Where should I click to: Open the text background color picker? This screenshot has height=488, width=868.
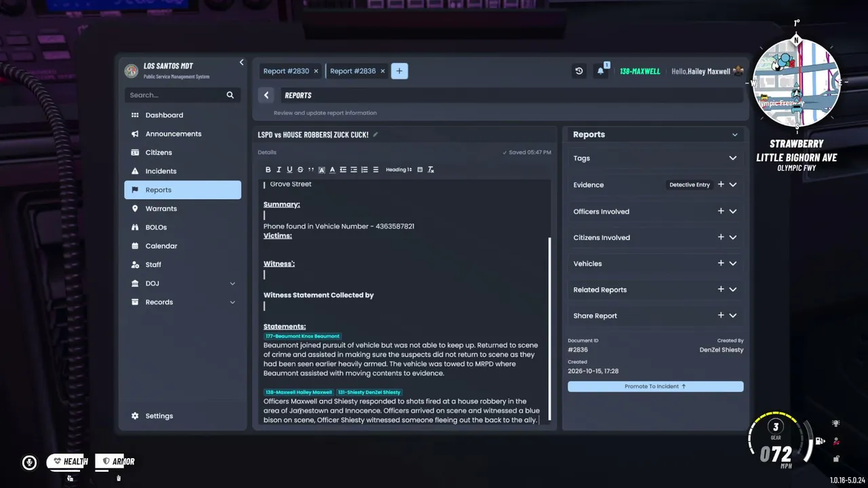tap(321, 169)
